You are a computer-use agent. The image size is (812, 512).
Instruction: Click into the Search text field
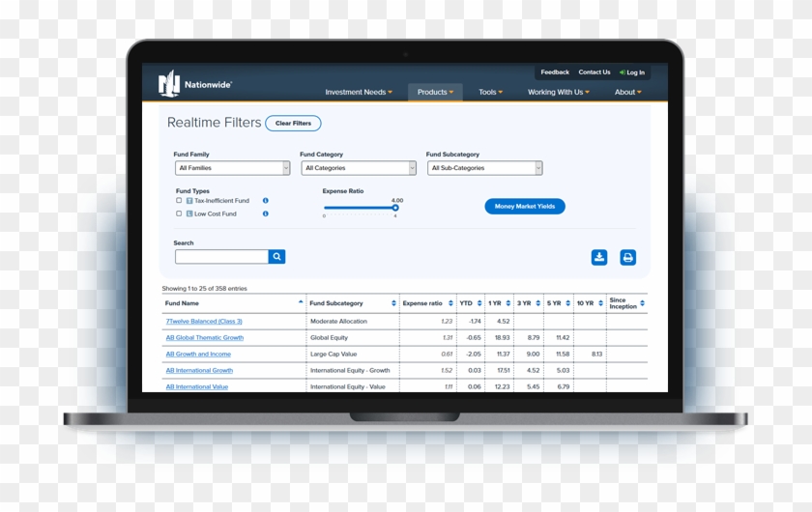tap(221, 257)
